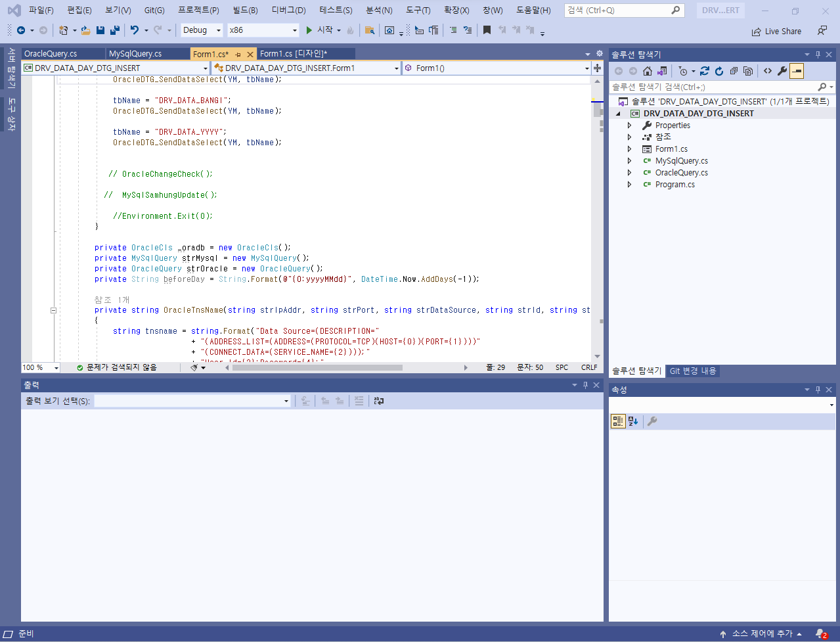This screenshot has width=840, height=642.
Task: Click the open file folder icon
Action: (85, 30)
